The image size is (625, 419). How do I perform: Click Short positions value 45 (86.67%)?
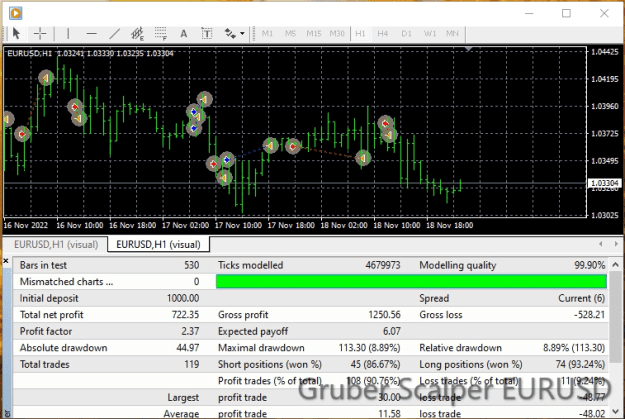click(x=375, y=364)
